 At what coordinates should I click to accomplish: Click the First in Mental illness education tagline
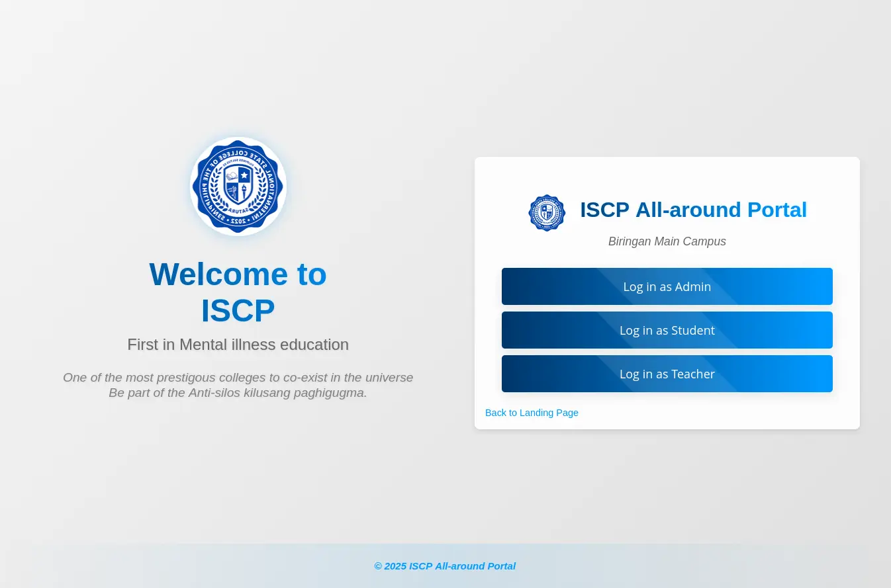(x=238, y=345)
